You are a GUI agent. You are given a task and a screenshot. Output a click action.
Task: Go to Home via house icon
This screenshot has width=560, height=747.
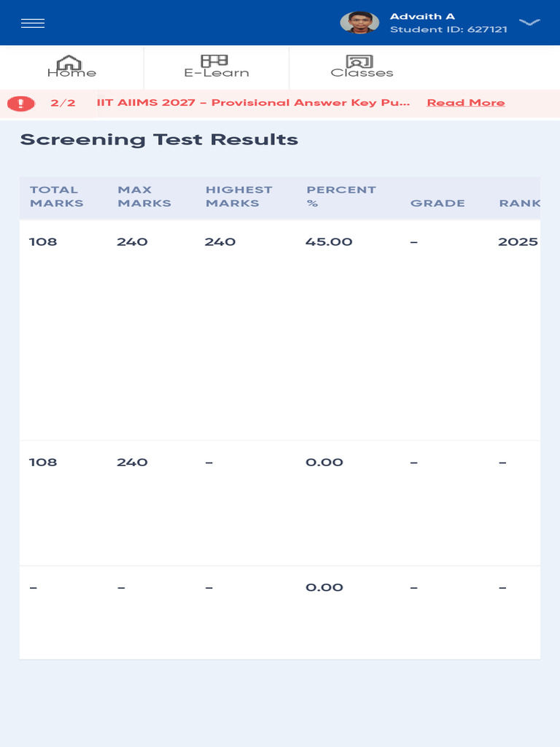pos(71,64)
